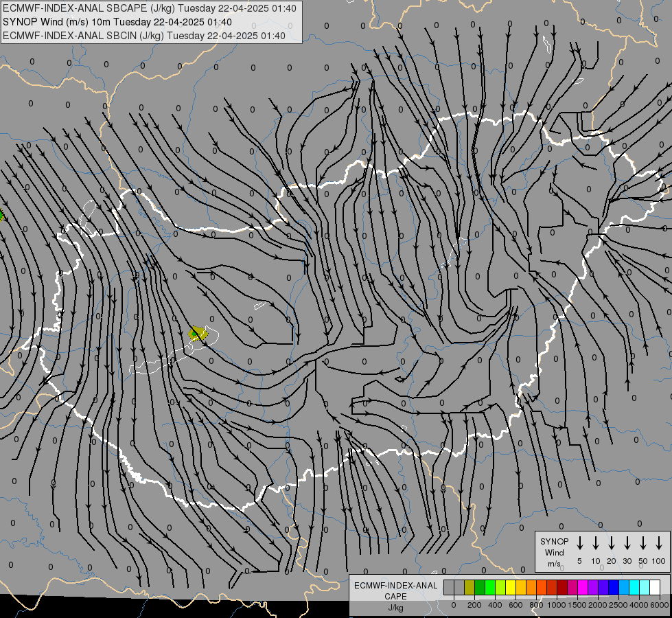Click the 5 m/s wind arrow in legend

(579, 543)
